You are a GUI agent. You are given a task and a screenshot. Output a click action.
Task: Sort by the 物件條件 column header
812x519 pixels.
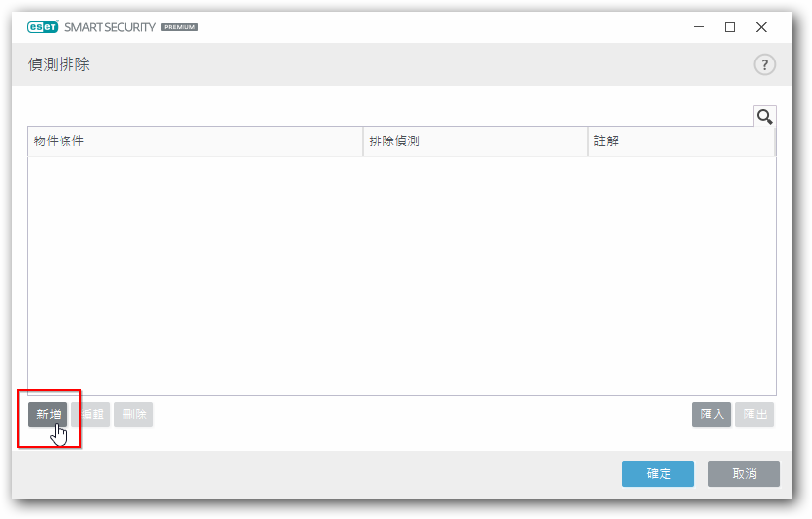tap(195, 141)
